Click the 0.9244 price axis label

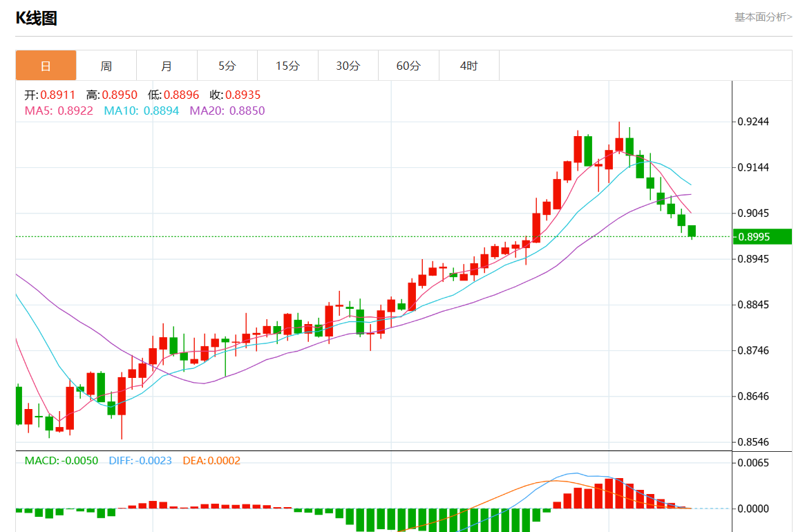coord(754,122)
